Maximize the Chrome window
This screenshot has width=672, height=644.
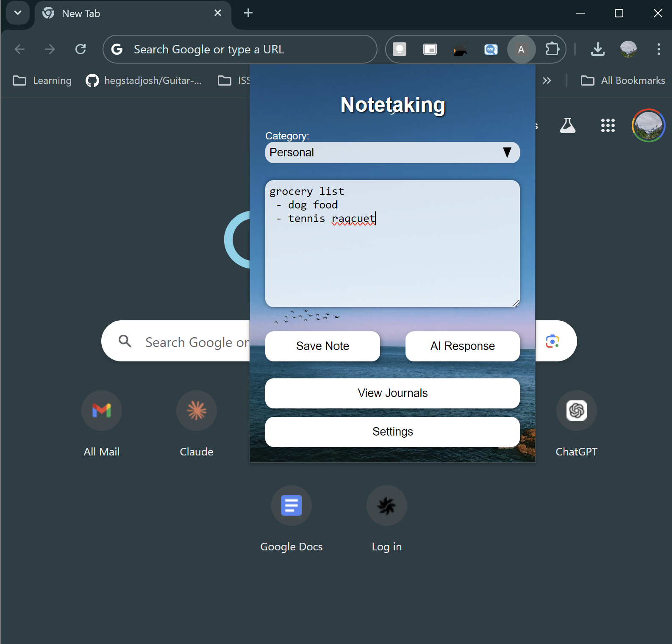619,13
